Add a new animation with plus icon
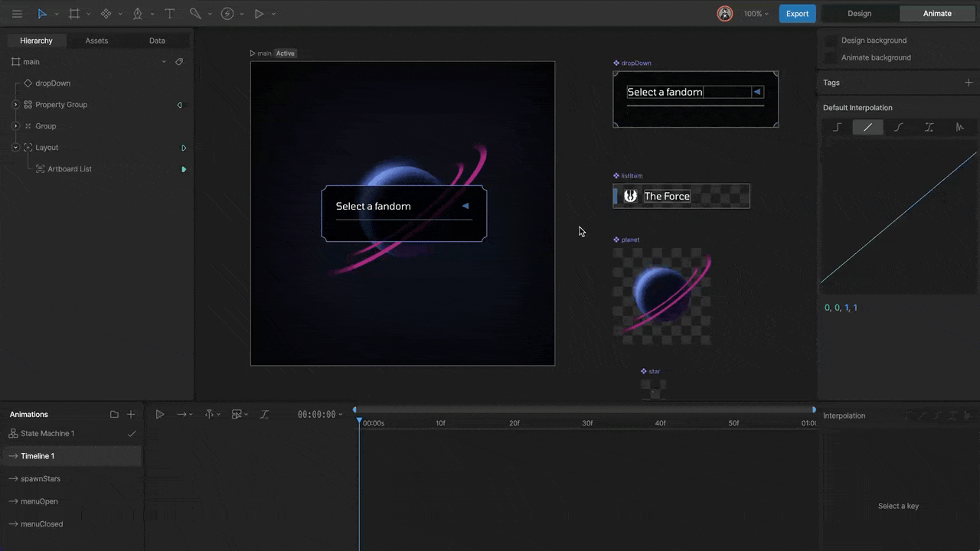980x551 pixels. pos(131,414)
